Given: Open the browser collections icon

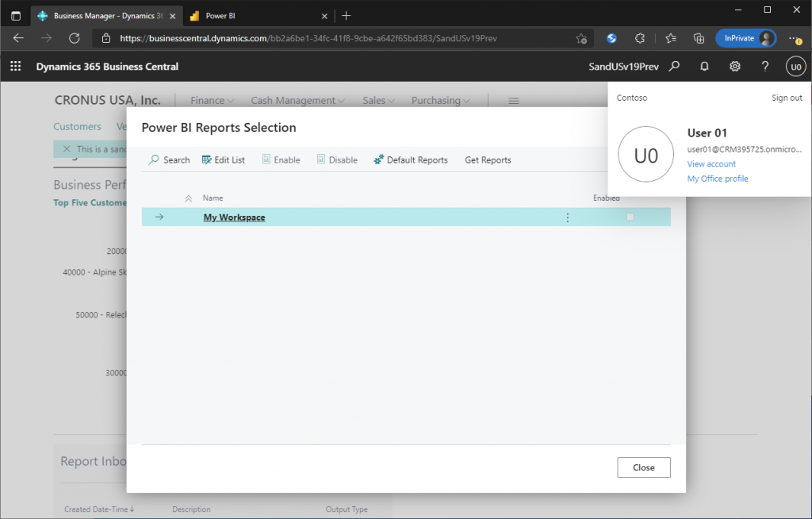Looking at the screenshot, I should pyautogui.click(x=699, y=38).
